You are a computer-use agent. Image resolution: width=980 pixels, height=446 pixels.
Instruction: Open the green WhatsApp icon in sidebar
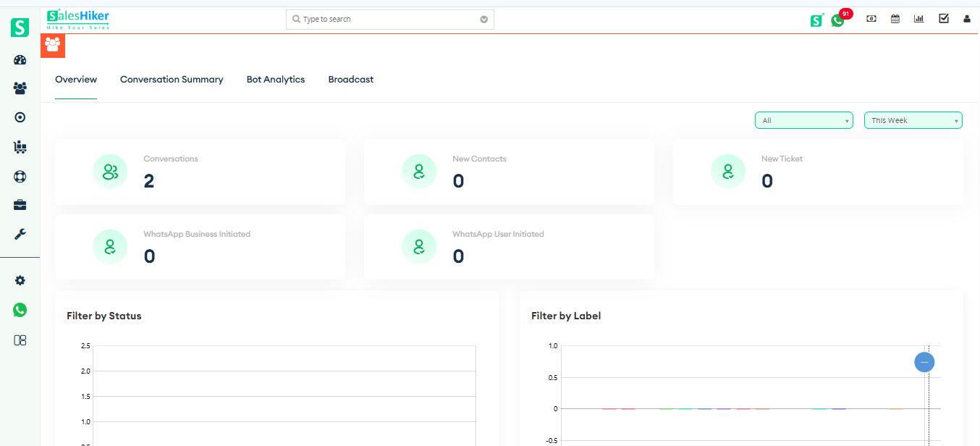(20, 310)
